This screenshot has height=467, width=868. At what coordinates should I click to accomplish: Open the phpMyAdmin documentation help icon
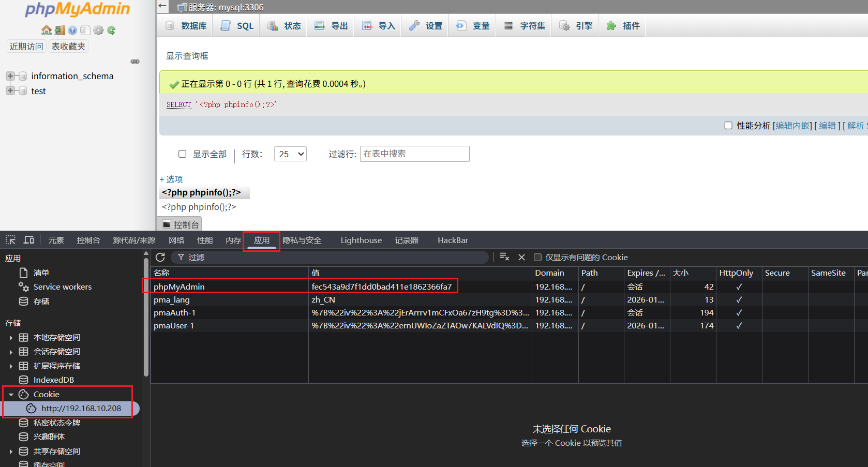click(72, 31)
